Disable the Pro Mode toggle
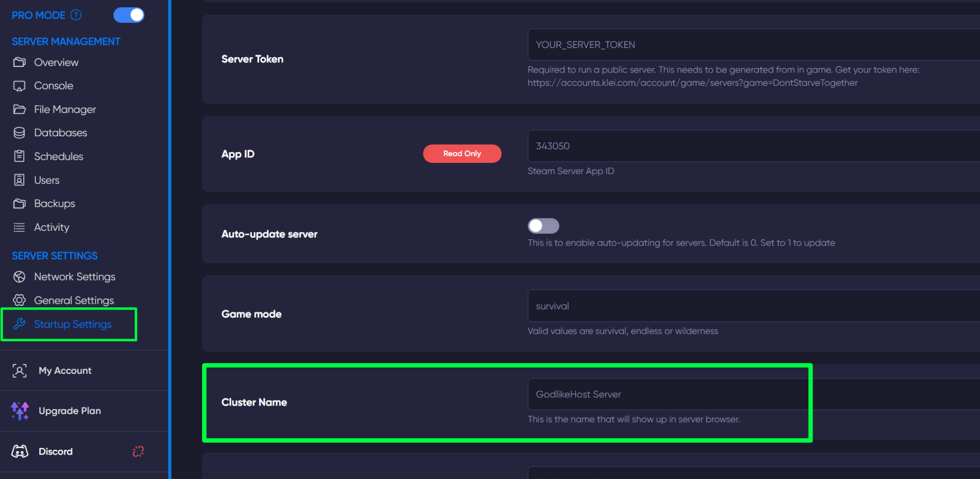 click(129, 15)
